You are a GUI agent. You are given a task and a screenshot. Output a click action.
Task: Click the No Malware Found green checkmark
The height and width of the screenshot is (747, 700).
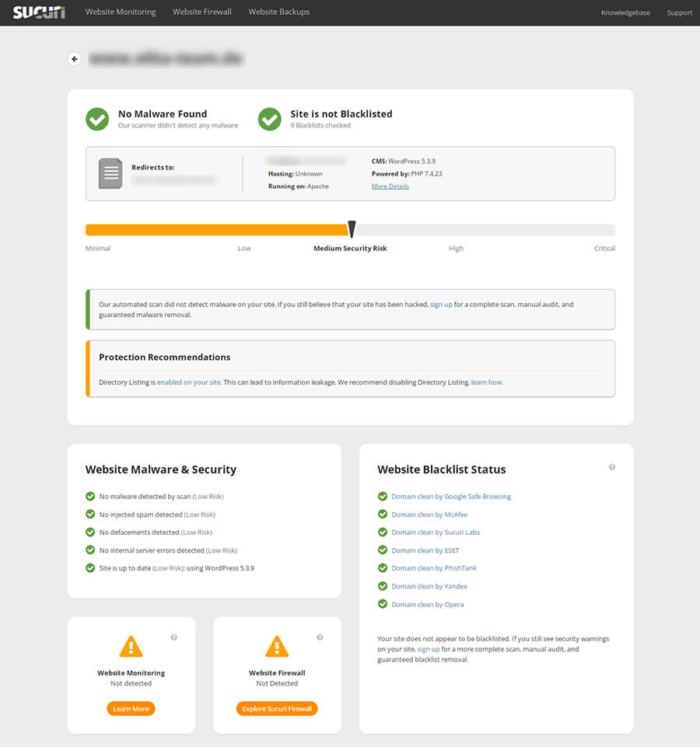97,119
